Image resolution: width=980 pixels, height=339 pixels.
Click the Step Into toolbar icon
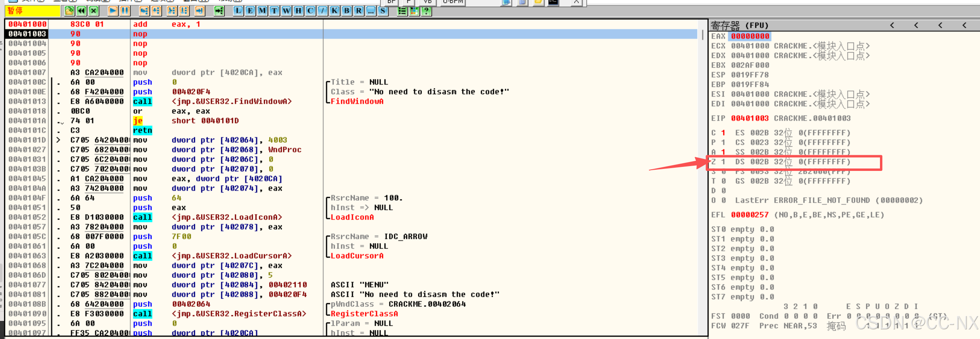[144, 11]
